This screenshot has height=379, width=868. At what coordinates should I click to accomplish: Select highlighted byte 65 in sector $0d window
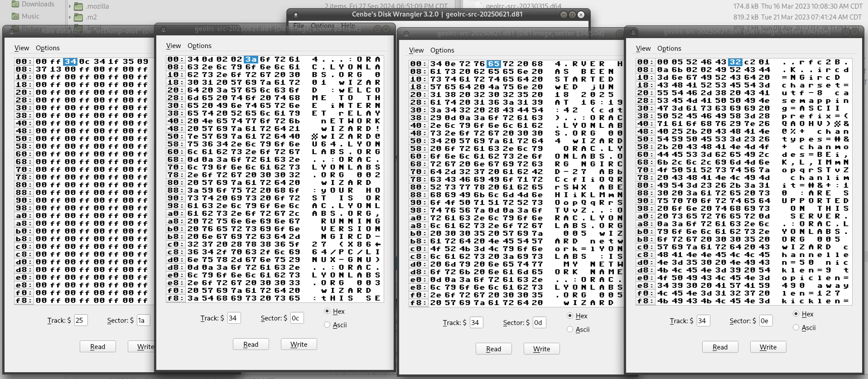coord(494,64)
